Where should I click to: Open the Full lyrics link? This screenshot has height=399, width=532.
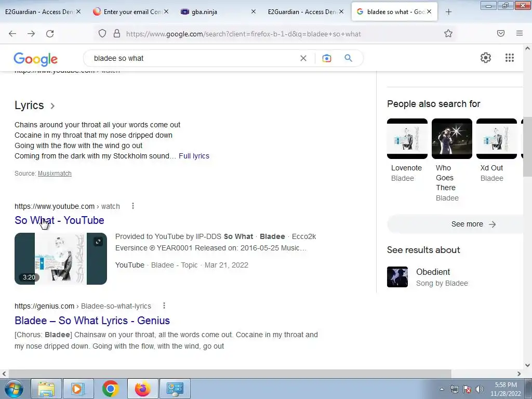pyautogui.click(x=194, y=156)
